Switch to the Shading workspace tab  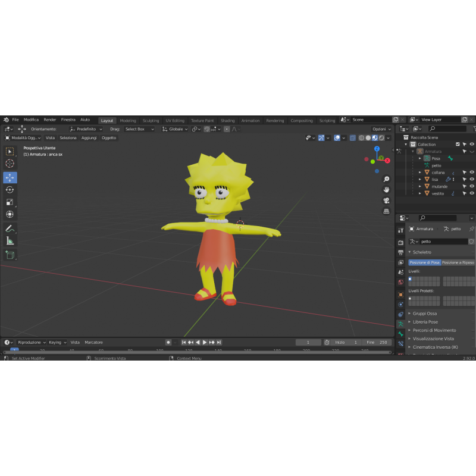pyautogui.click(x=227, y=121)
